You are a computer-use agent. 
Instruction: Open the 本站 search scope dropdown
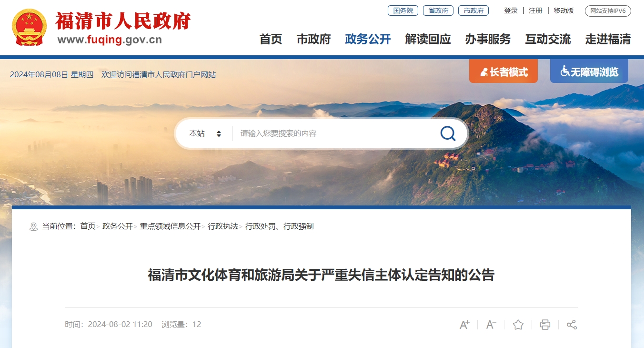[205, 133]
